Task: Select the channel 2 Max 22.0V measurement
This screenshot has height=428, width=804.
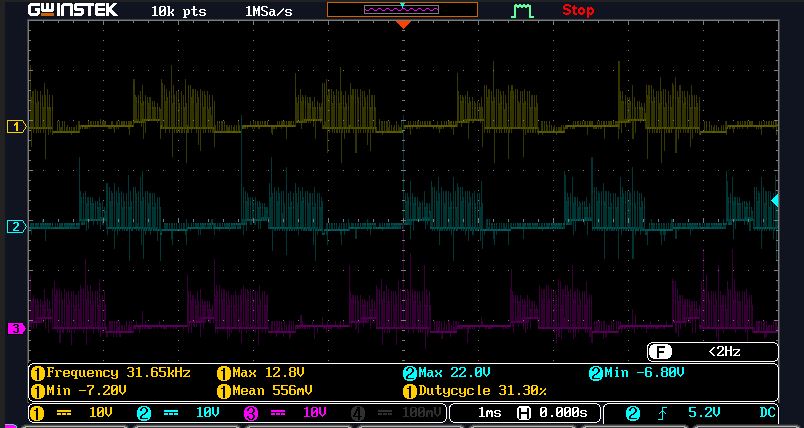Action: point(447,373)
